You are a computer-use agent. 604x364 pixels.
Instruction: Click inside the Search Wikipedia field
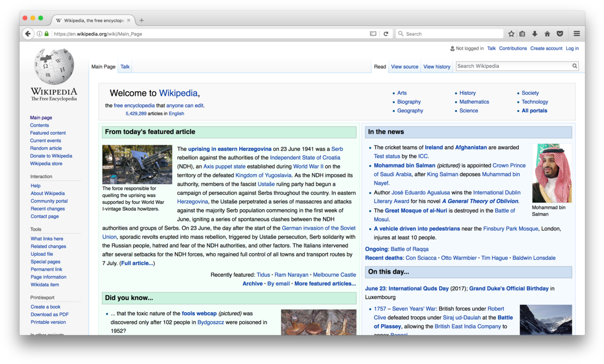coord(512,66)
